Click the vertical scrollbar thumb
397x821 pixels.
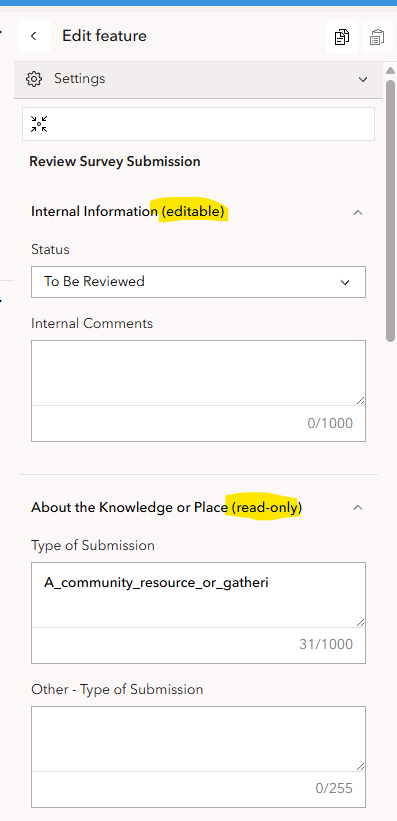pyautogui.click(x=390, y=210)
